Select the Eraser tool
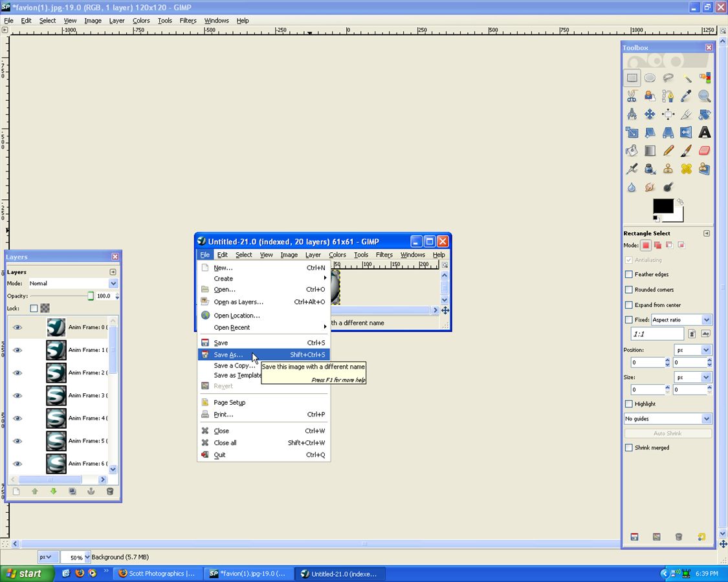 coord(704,151)
